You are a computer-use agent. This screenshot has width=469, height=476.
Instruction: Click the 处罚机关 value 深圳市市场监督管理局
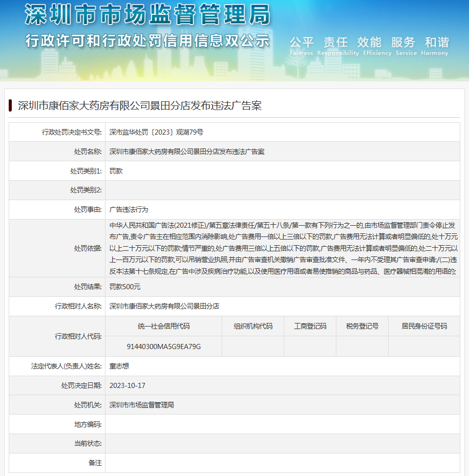click(141, 405)
